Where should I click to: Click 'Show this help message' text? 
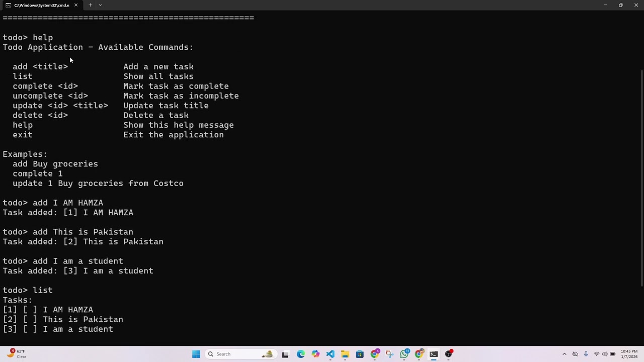pyautogui.click(x=179, y=125)
